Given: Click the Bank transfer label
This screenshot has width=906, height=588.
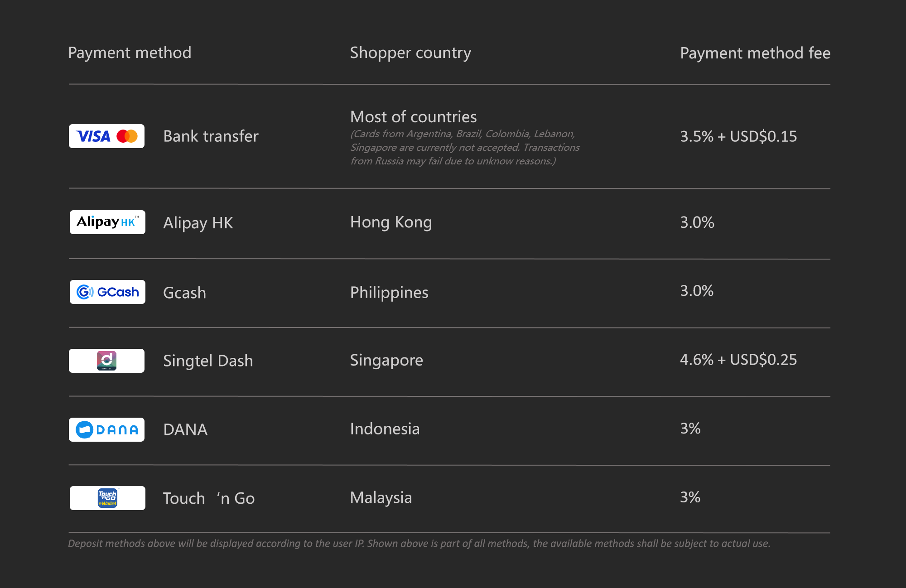Looking at the screenshot, I should (211, 136).
